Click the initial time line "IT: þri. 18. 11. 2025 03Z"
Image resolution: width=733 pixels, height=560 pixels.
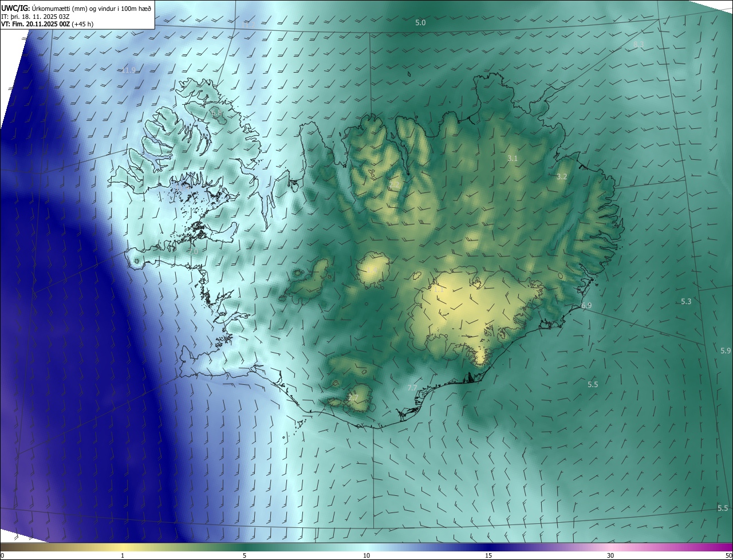coord(35,17)
